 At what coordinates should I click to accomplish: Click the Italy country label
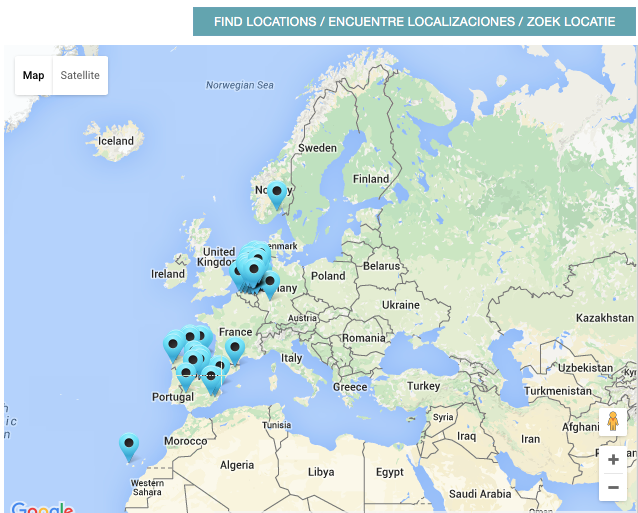[291, 358]
